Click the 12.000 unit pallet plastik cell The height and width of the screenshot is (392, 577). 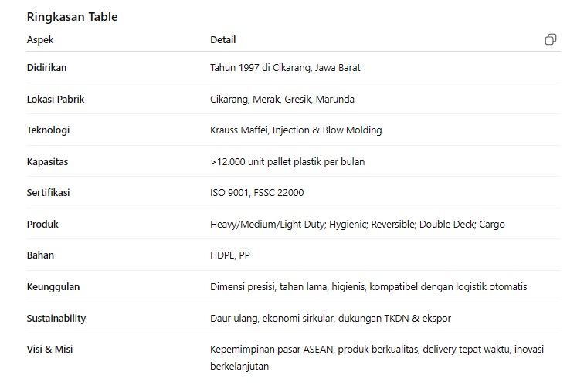tap(287, 161)
